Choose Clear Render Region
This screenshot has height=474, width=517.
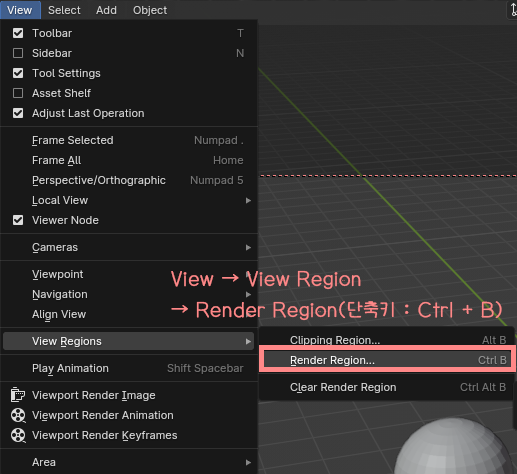pyautogui.click(x=387, y=387)
